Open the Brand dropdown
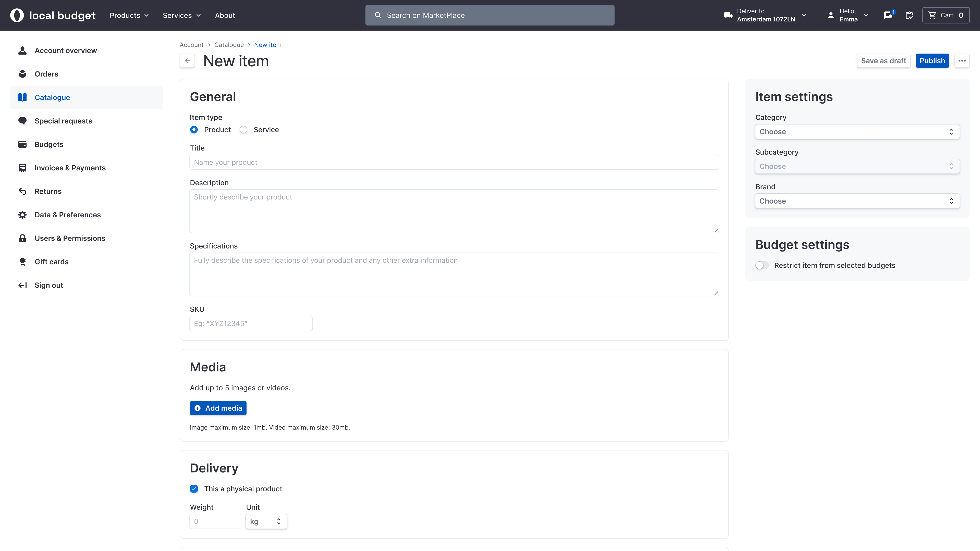The image size is (980, 551). 857,201
